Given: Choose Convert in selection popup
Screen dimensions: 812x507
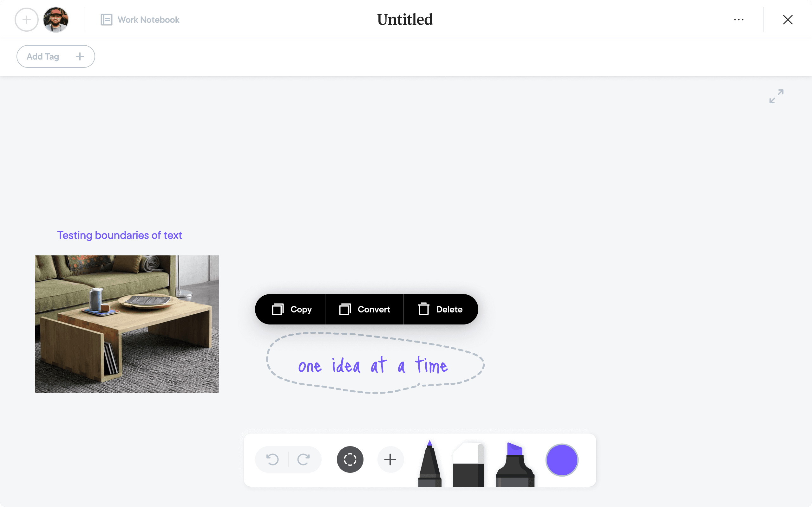Looking at the screenshot, I should tap(365, 309).
